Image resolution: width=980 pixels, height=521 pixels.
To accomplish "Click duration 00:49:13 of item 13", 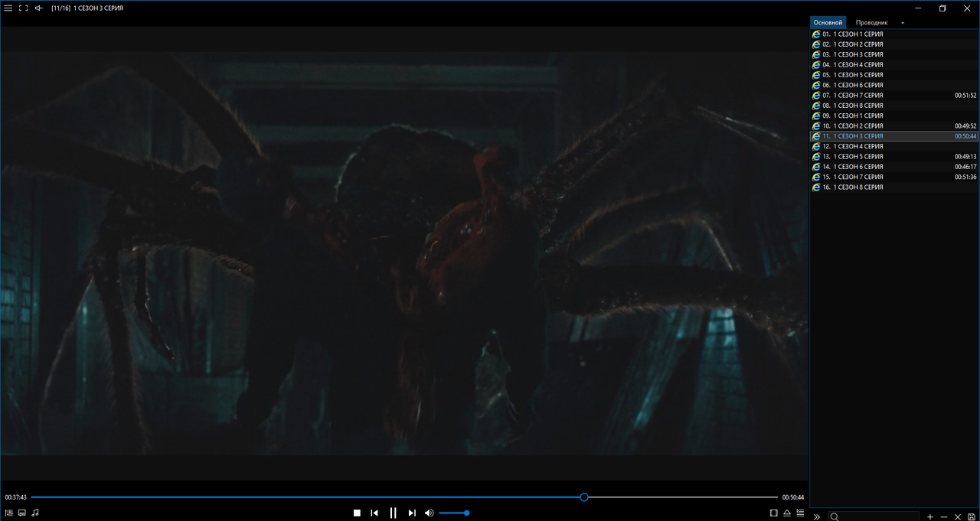I will [x=965, y=156].
